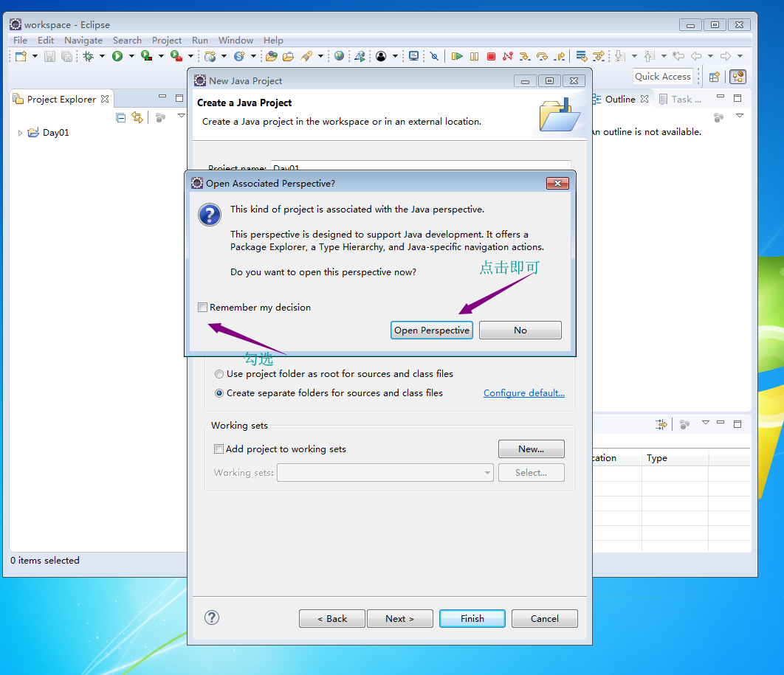Viewport: 784px width, 675px height.
Task: Click Collapse All in Project Explorer
Action: coord(120,118)
